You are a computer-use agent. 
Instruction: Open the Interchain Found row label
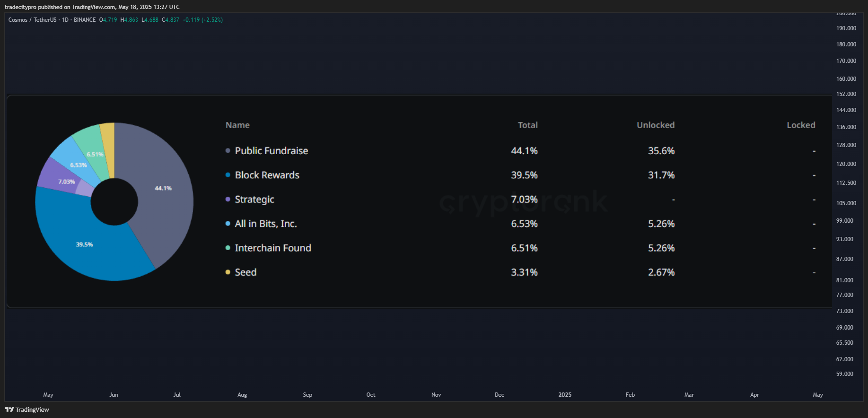coord(273,248)
